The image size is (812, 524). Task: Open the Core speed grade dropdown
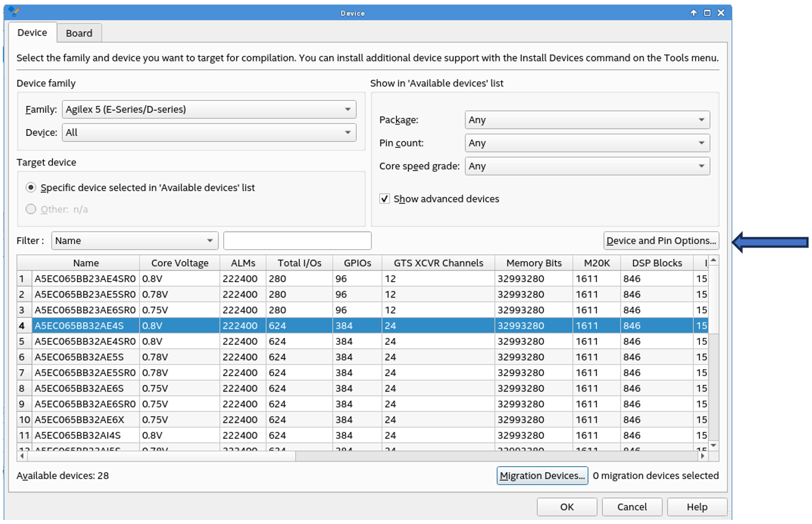(587, 166)
